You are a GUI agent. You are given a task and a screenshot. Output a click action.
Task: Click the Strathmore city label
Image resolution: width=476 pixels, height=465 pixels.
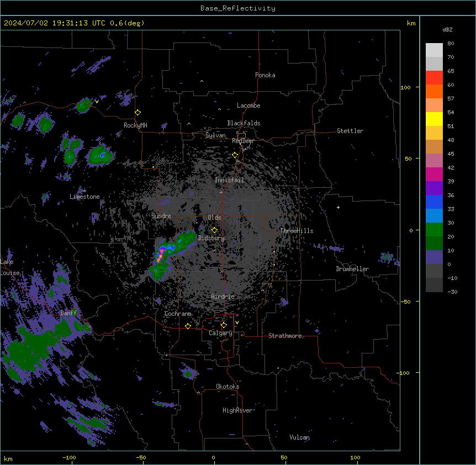tap(285, 336)
